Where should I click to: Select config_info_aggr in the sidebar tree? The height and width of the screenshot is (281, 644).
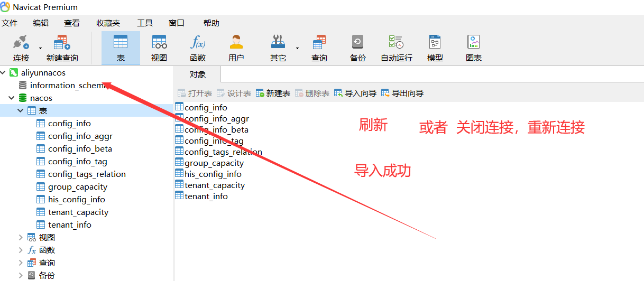[80, 136]
